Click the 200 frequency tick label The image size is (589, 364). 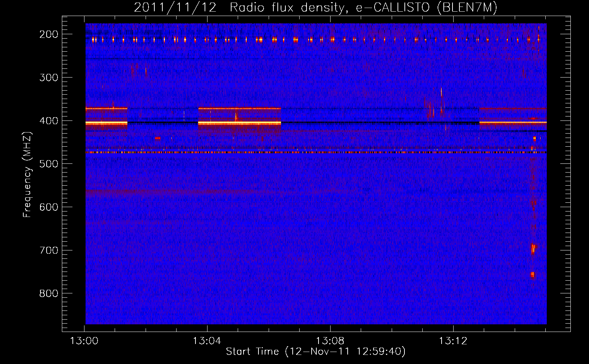(x=49, y=34)
